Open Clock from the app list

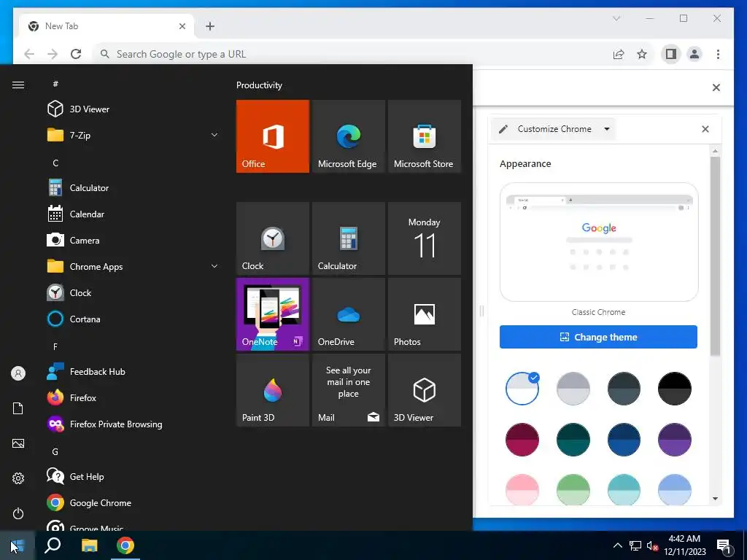(133, 292)
